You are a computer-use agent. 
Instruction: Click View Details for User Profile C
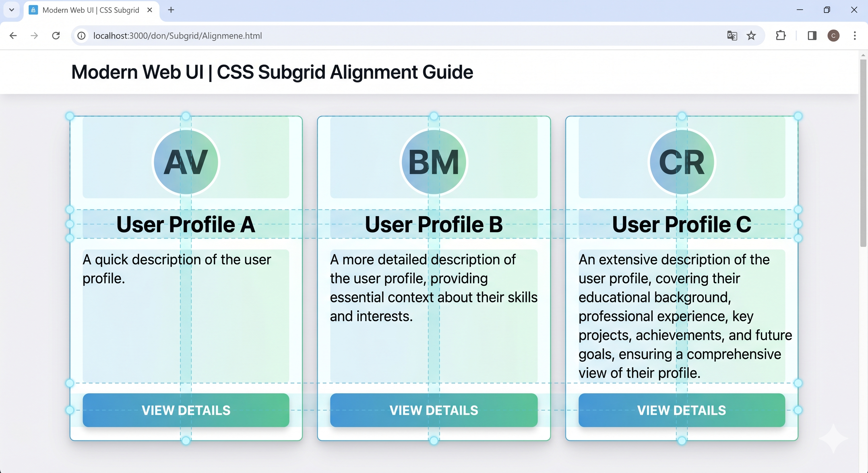click(682, 410)
